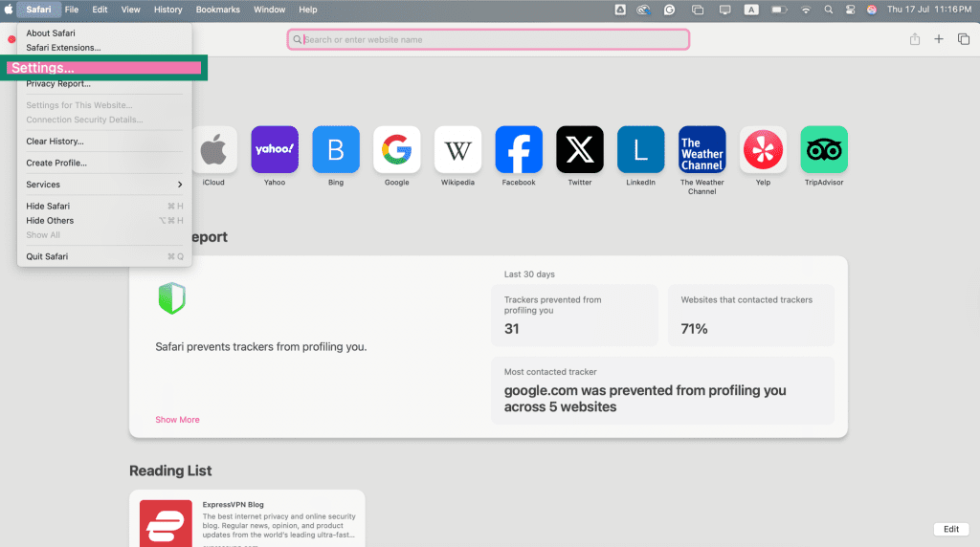This screenshot has height=547, width=980.
Task: Choose Hide Safari
Action: point(104,206)
